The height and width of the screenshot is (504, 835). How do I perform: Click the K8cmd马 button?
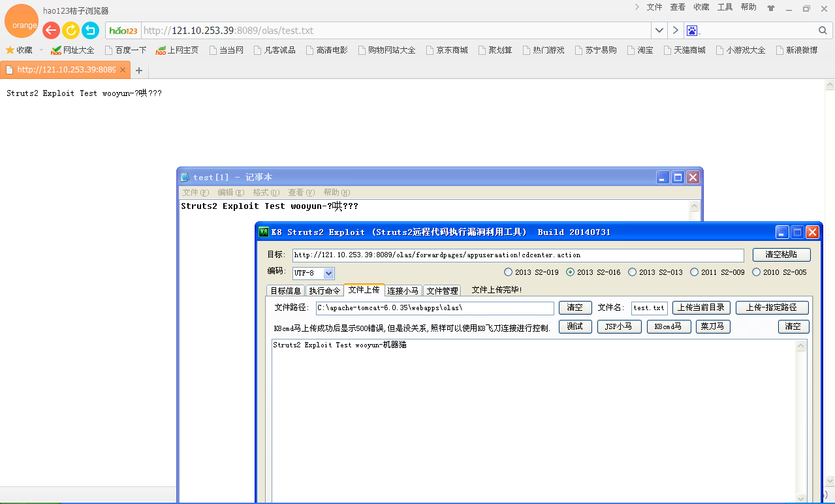pos(669,327)
